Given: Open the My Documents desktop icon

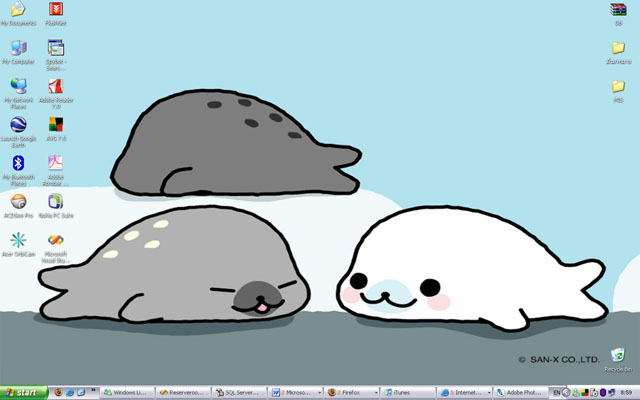Looking at the screenshot, I should point(18,13).
